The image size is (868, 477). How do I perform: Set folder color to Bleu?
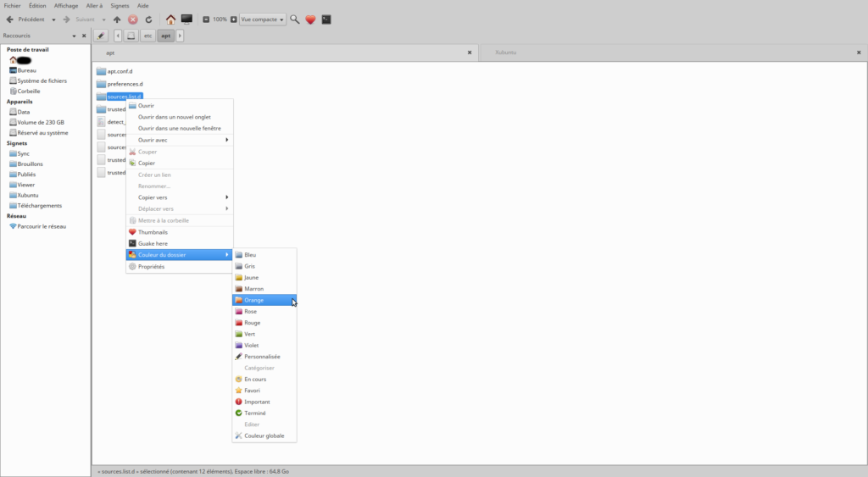[x=264, y=255]
